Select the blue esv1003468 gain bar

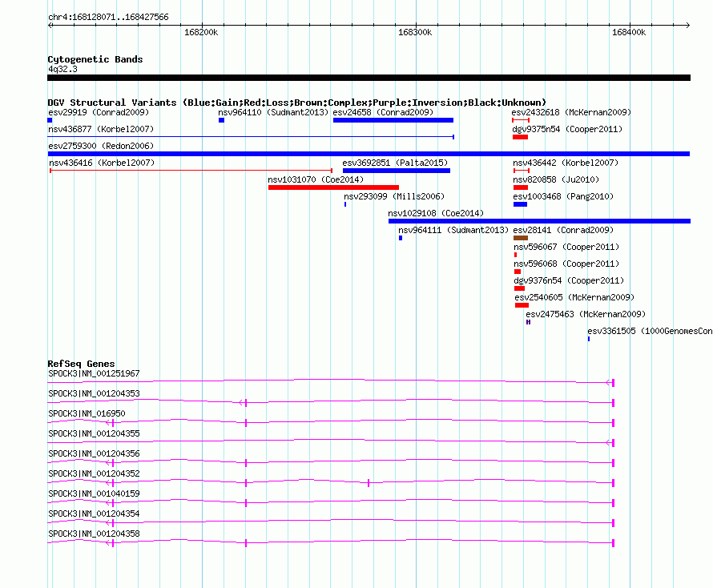[x=520, y=204]
